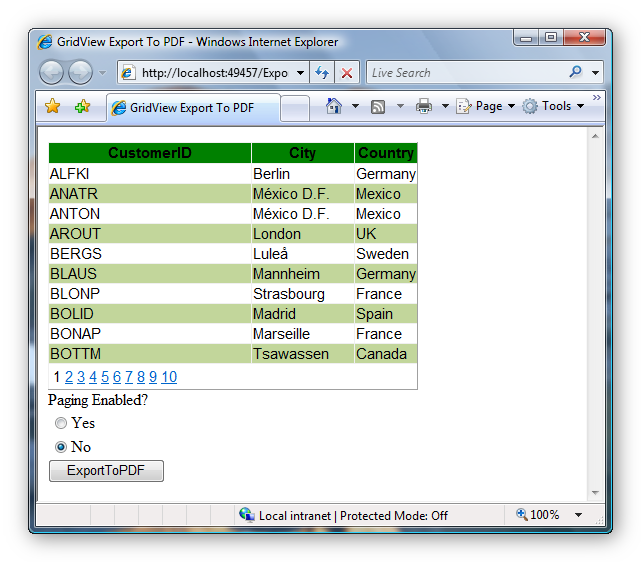Click the browser Back arrow button

(52, 73)
